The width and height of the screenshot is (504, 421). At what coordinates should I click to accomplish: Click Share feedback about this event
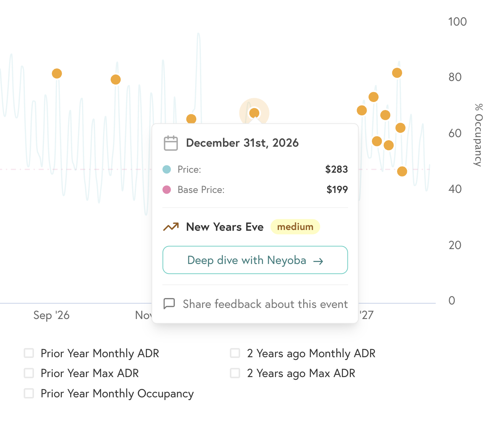(x=265, y=304)
